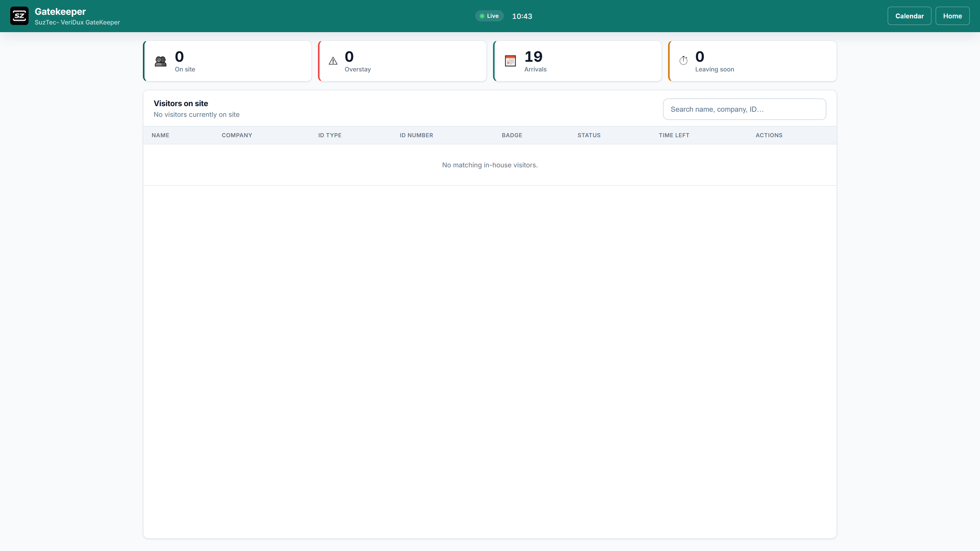Click the BADGE column header
Viewport: 980px width, 551px height.
point(512,135)
